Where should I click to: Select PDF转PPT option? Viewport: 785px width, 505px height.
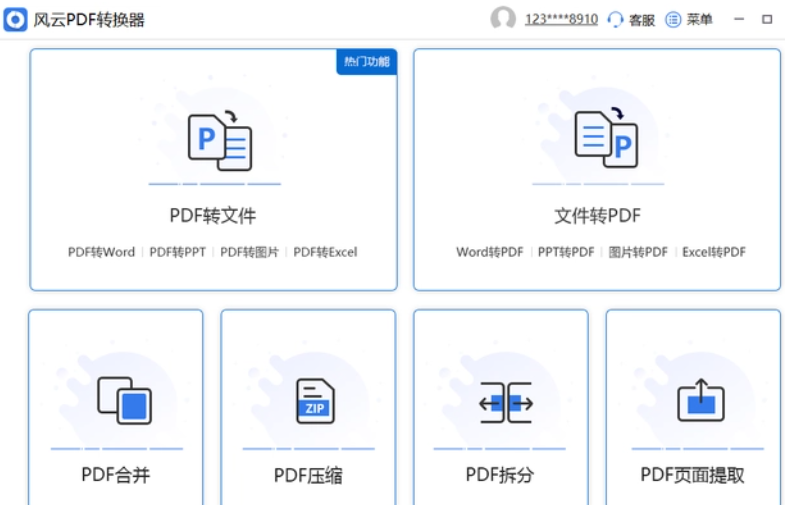click(177, 252)
